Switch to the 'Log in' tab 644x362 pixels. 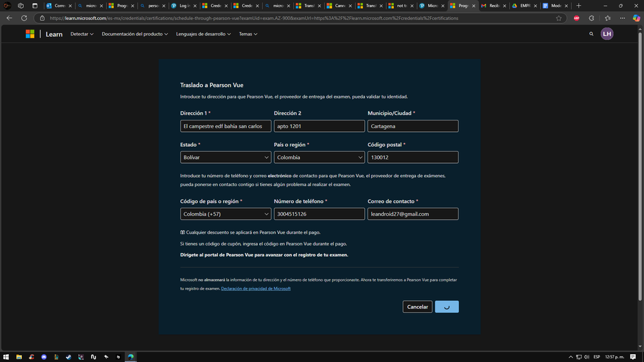pyautogui.click(x=183, y=6)
